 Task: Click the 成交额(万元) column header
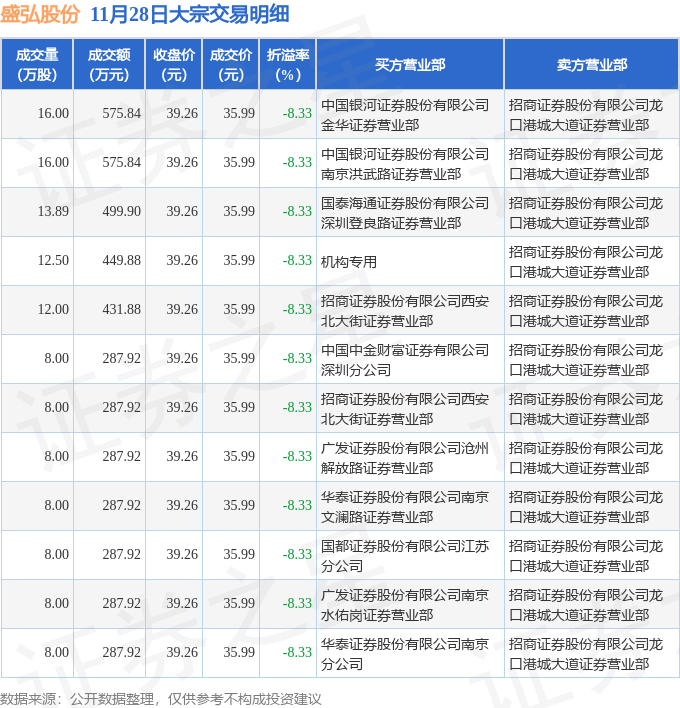(x=109, y=65)
